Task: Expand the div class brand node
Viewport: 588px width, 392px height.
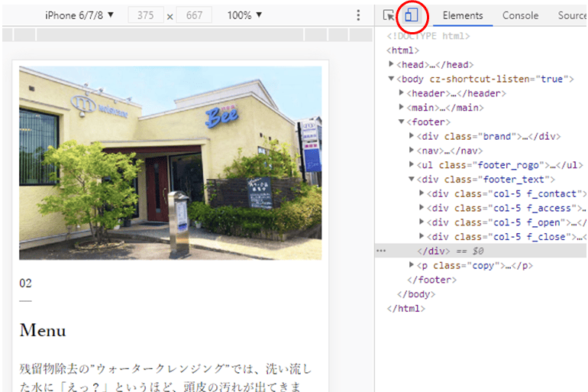Action: click(x=412, y=136)
